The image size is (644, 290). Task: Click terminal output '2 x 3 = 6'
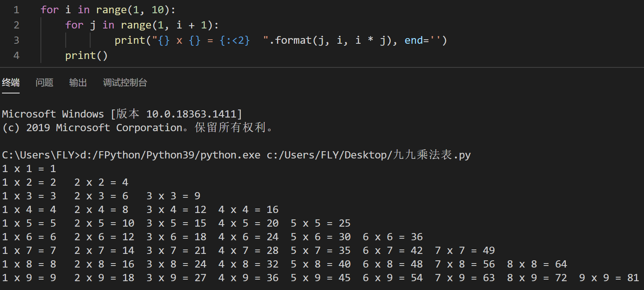(101, 196)
